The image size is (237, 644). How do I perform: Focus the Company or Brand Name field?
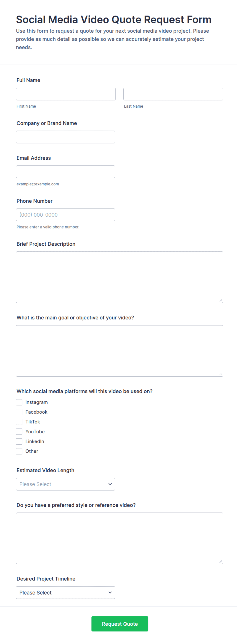point(65,137)
